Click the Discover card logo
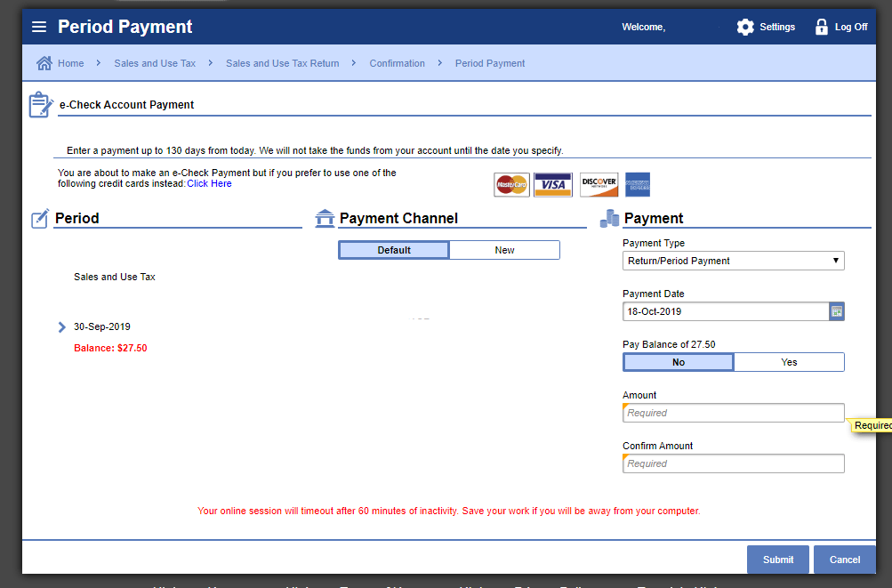Image resolution: width=892 pixels, height=588 pixels. coord(599,185)
